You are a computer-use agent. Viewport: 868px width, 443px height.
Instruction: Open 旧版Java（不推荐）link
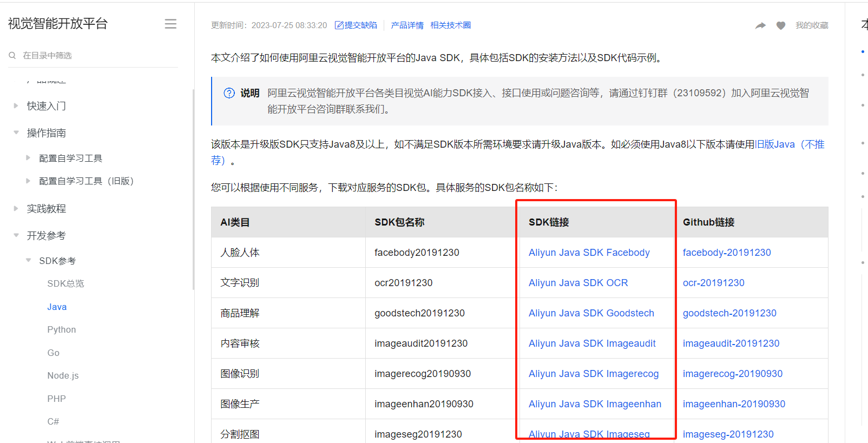pos(790,144)
